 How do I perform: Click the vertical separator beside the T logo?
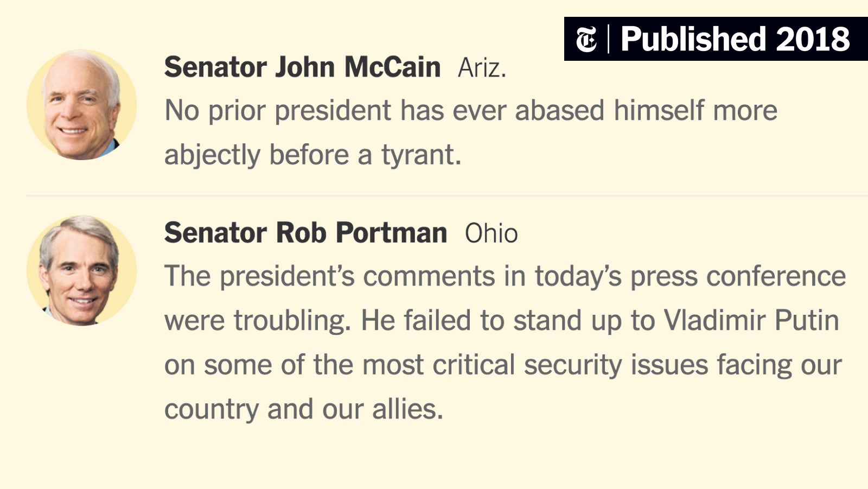[x=609, y=39]
